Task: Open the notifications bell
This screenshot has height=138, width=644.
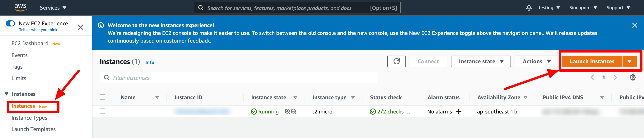Action: click(x=529, y=8)
